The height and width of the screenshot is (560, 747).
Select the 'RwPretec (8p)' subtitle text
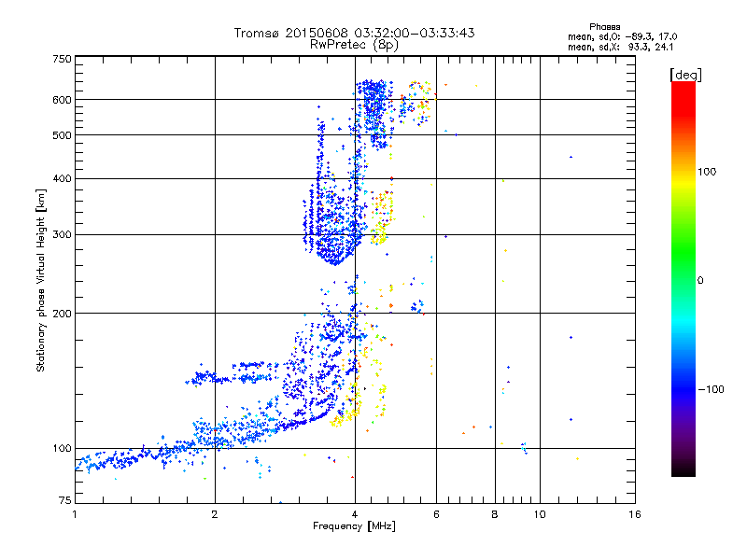click(x=354, y=44)
